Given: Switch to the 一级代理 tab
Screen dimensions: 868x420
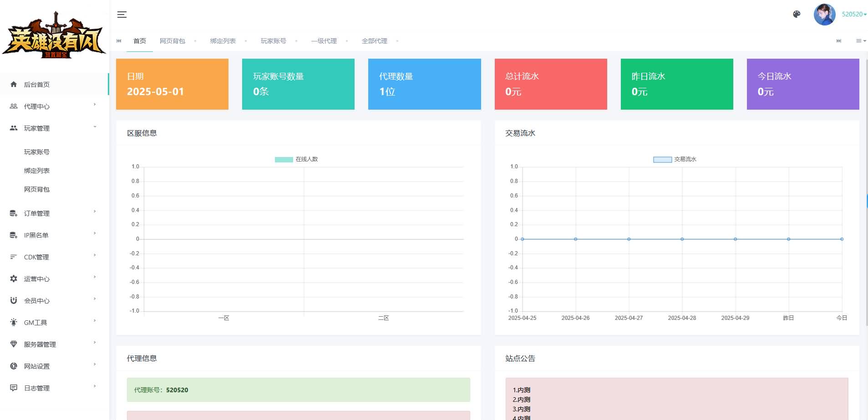Looking at the screenshot, I should (324, 41).
